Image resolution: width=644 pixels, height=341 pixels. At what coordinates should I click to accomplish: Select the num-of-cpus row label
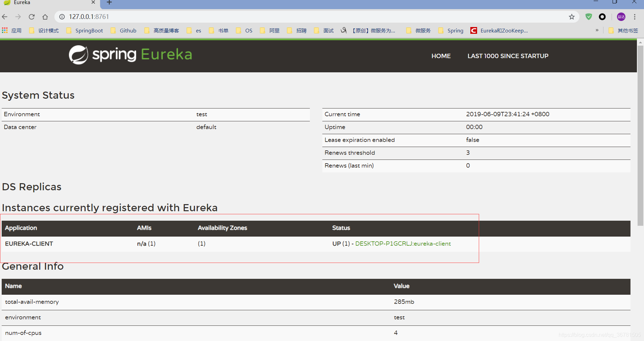tap(23, 333)
